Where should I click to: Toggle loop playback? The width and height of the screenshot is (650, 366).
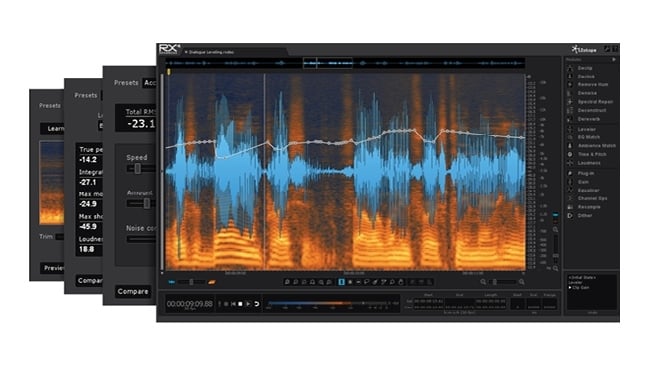pyautogui.click(x=257, y=304)
